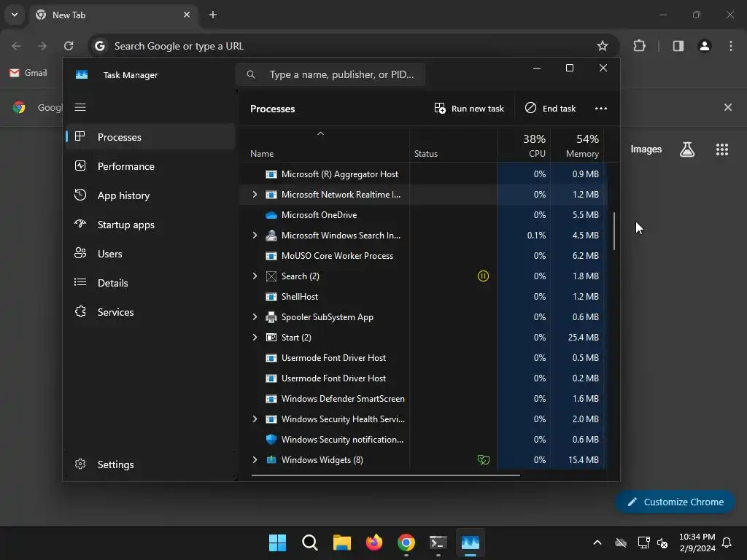Expand Microsoft Network Realtime process group
This screenshot has height=560, width=747.
pos(255,194)
